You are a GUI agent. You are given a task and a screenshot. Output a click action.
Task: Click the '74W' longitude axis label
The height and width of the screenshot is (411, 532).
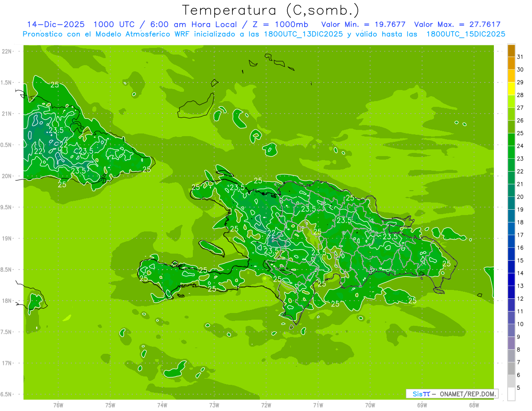pyautogui.click(x=162, y=405)
